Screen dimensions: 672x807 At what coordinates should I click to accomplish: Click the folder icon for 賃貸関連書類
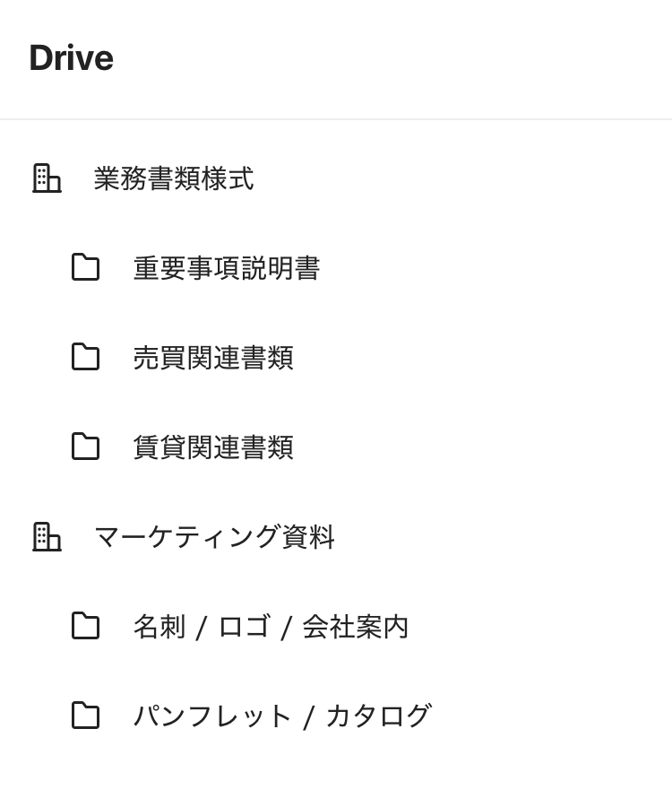(85, 447)
